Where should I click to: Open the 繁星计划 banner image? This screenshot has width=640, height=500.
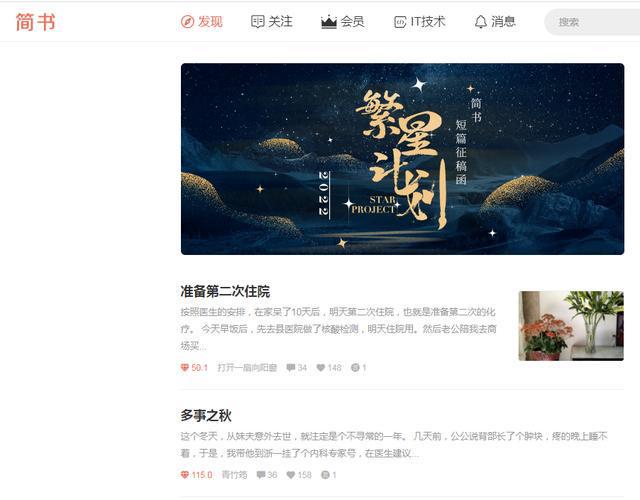(402, 159)
